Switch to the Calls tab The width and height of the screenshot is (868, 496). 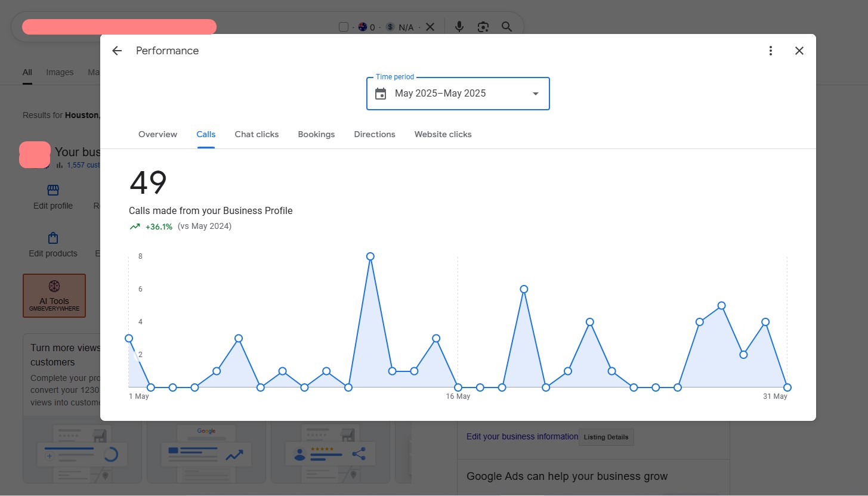pyautogui.click(x=206, y=134)
